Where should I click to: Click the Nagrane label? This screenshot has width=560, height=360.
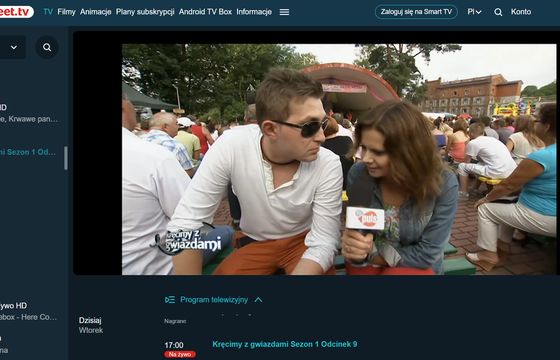tap(175, 321)
